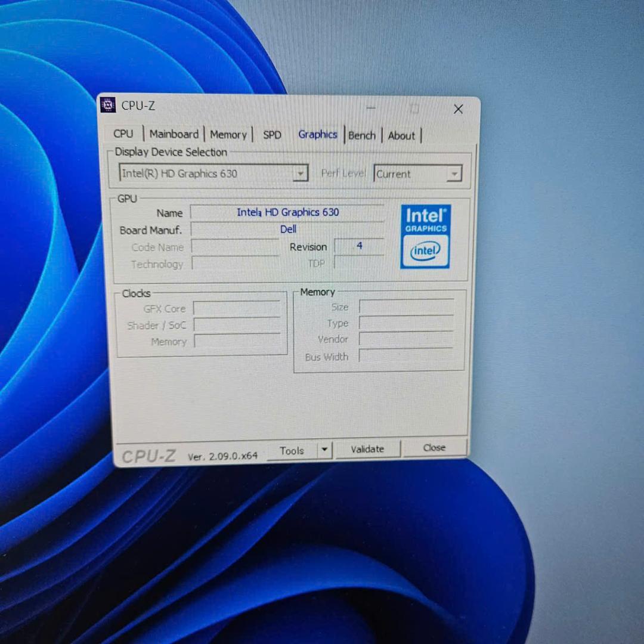644x644 pixels.
Task: Click the Memory Vendor field
Action: click(406, 339)
